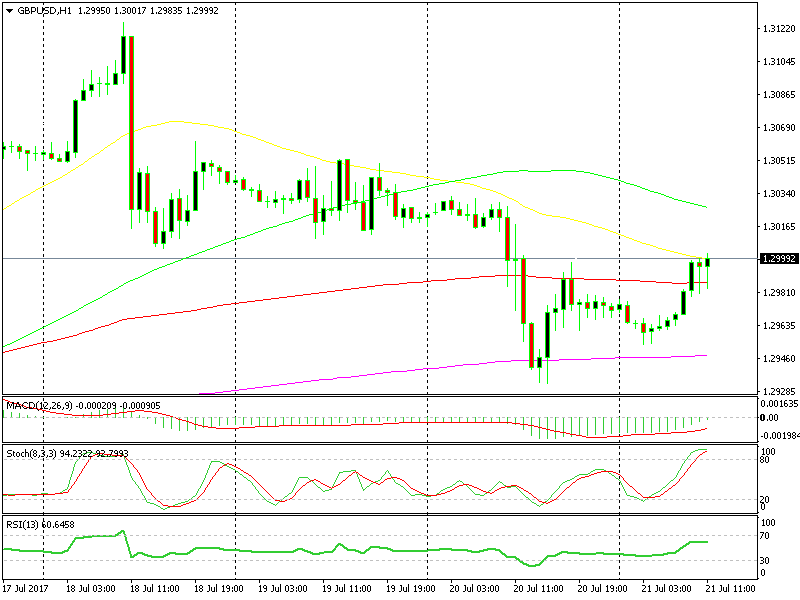The height and width of the screenshot is (600, 800).
Task: Click the 21 Jul 11:00 time label
Action: coord(731,588)
